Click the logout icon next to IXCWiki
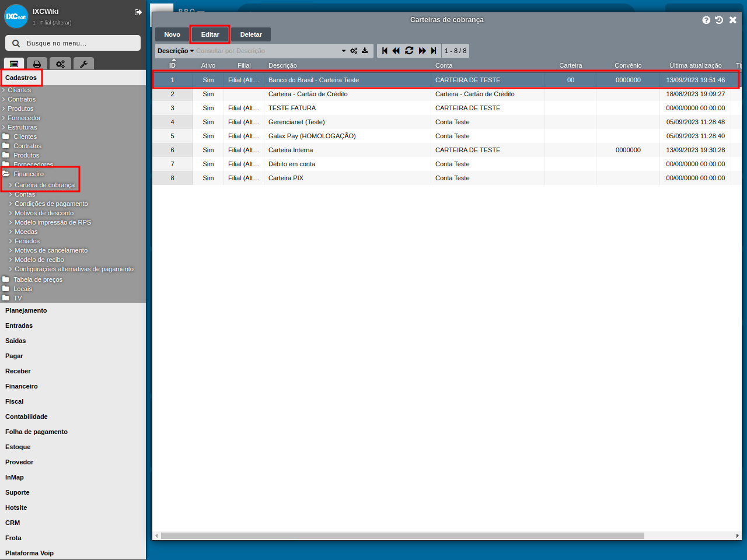Image resolution: width=747 pixels, height=560 pixels. point(138,12)
